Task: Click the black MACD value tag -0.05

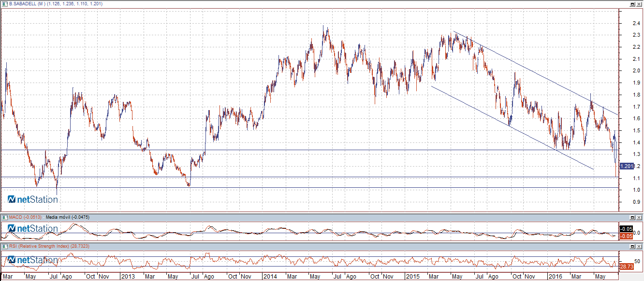Action: pyautogui.click(x=626, y=229)
